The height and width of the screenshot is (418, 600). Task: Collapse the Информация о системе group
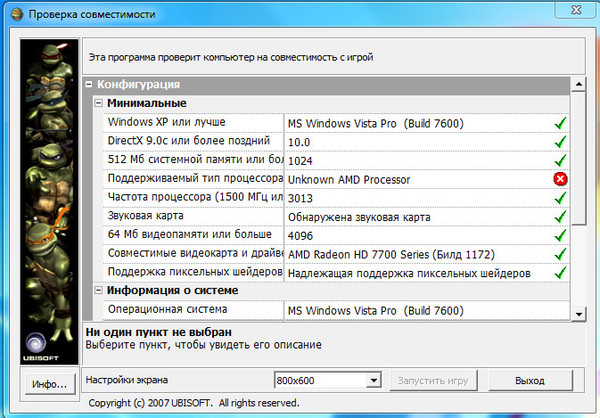(x=99, y=290)
